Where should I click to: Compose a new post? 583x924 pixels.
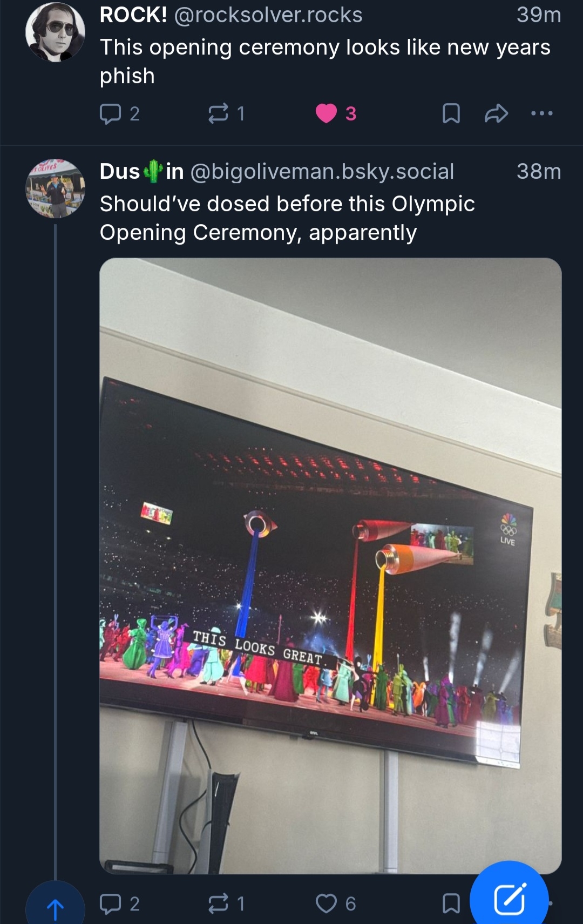509,899
